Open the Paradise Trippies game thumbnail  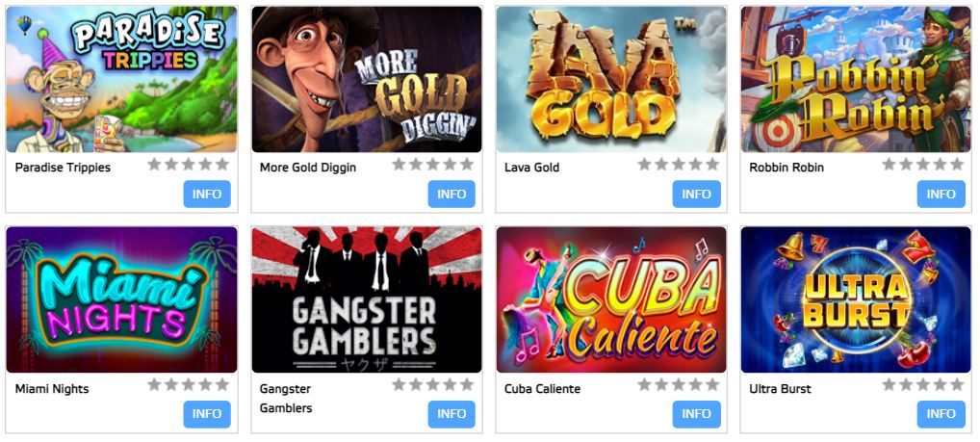pyautogui.click(x=122, y=79)
